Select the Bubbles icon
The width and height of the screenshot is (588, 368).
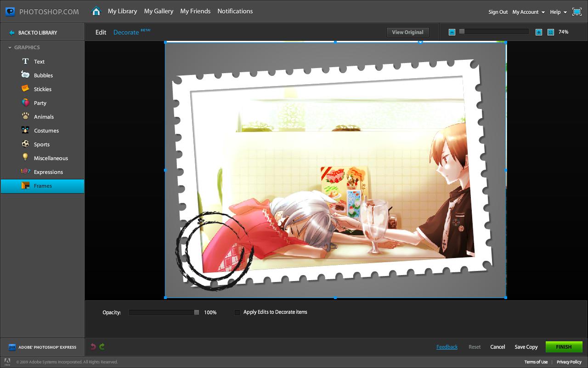pos(25,75)
